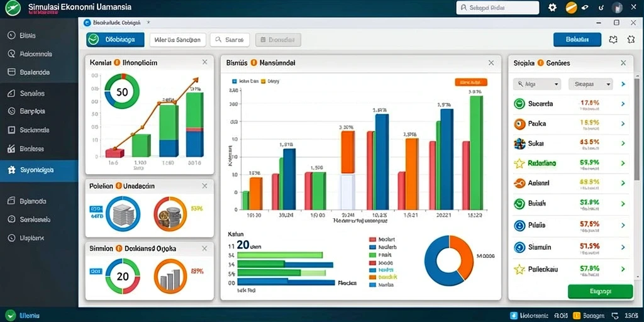Open settings gear icon in title bar

tap(552, 8)
